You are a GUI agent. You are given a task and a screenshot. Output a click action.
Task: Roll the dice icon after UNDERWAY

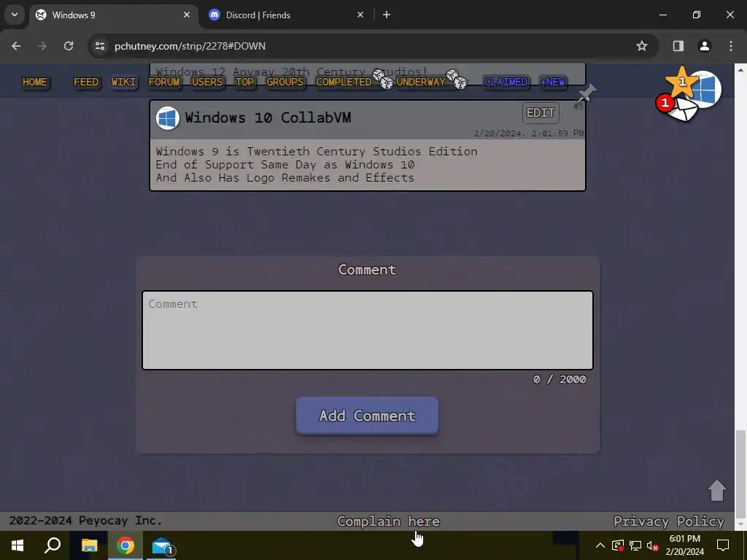pyautogui.click(x=457, y=79)
